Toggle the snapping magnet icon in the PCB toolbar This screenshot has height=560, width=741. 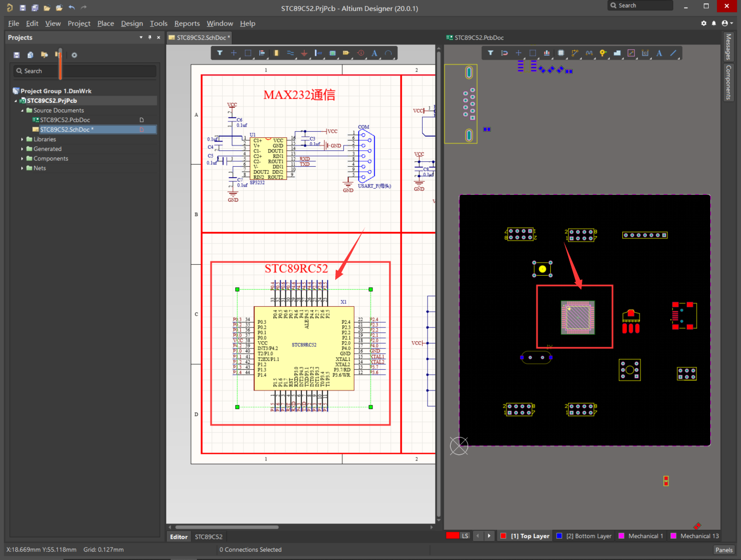pos(504,52)
